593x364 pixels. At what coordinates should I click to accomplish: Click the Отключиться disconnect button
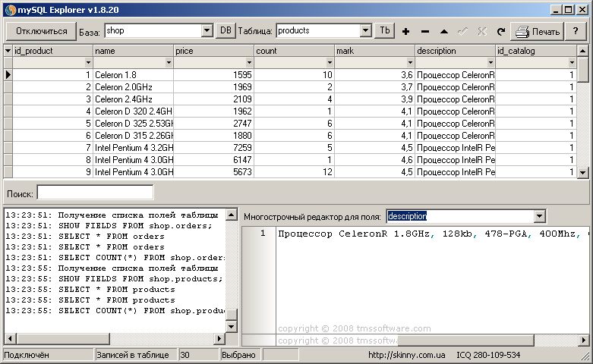pos(41,31)
